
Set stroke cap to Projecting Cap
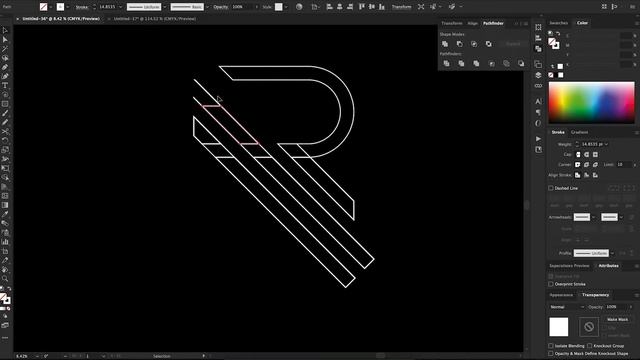click(596, 155)
